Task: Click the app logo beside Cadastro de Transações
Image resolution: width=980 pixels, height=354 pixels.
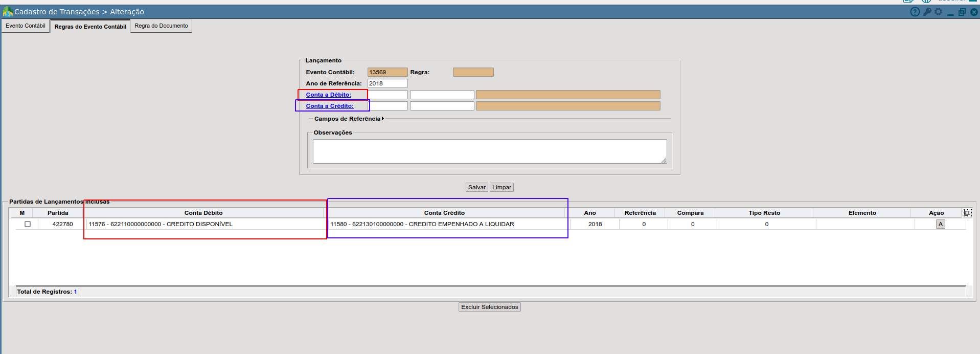Action: [8, 11]
